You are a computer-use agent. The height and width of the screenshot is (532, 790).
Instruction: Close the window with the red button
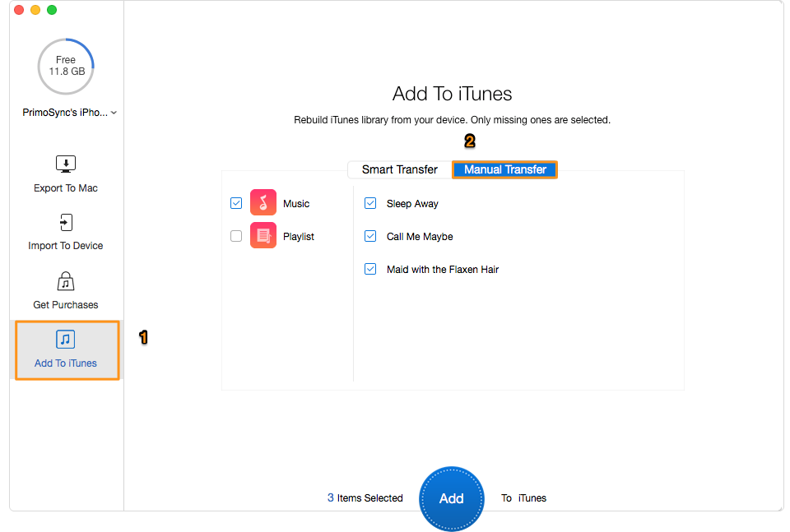pos(19,10)
